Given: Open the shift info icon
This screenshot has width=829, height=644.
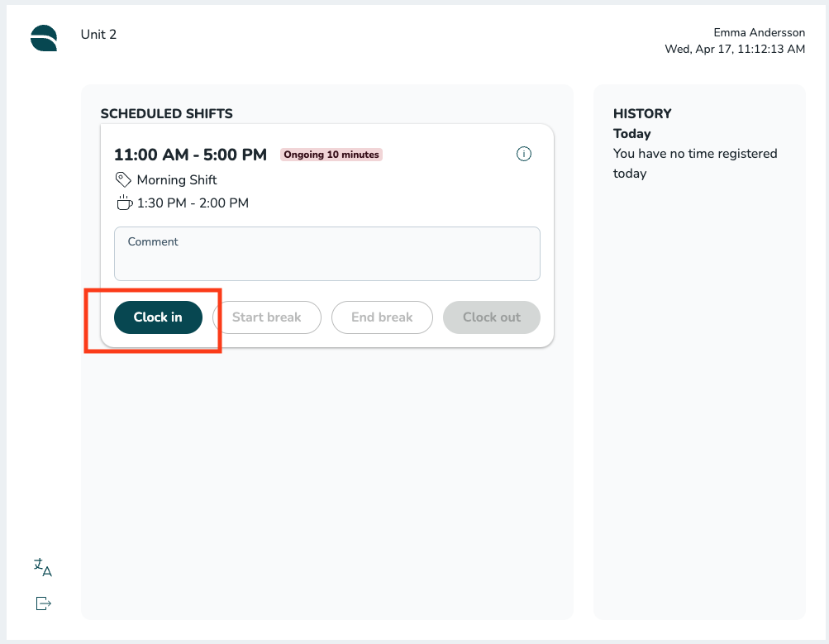Looking at the screenshot, I should [x=523, y=154].
